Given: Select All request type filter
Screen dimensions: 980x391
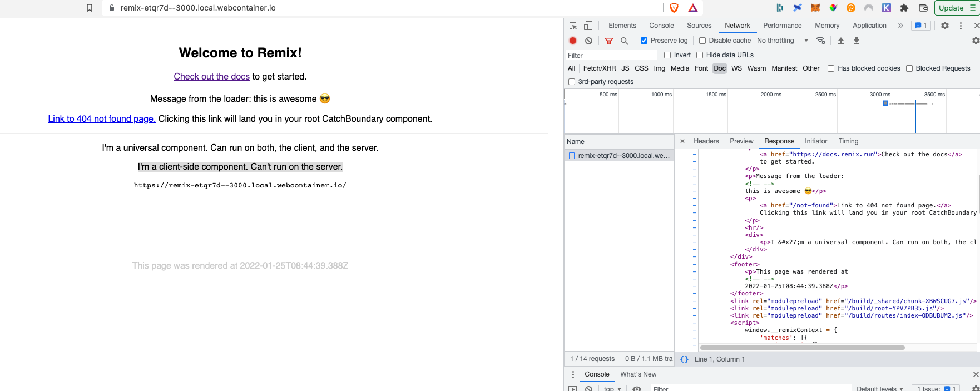Looking at the screenshot, I should coord(571,68).
